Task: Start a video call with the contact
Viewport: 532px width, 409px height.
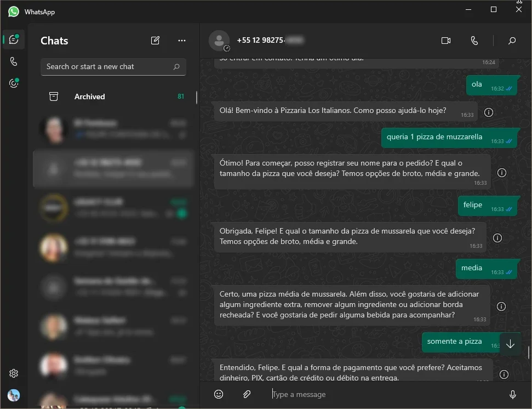Action: point(446,41)
